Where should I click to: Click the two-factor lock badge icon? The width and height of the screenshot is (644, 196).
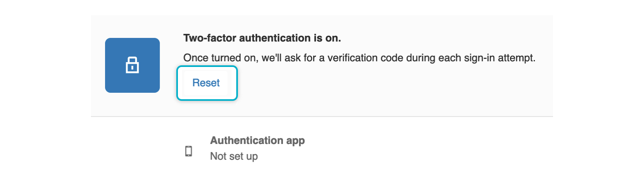click(132, 65)
